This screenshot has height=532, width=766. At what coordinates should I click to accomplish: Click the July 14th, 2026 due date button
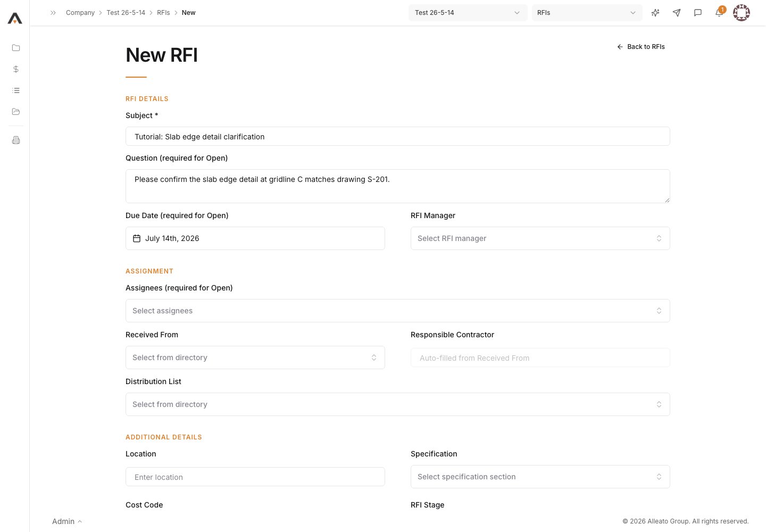(255, 238)
